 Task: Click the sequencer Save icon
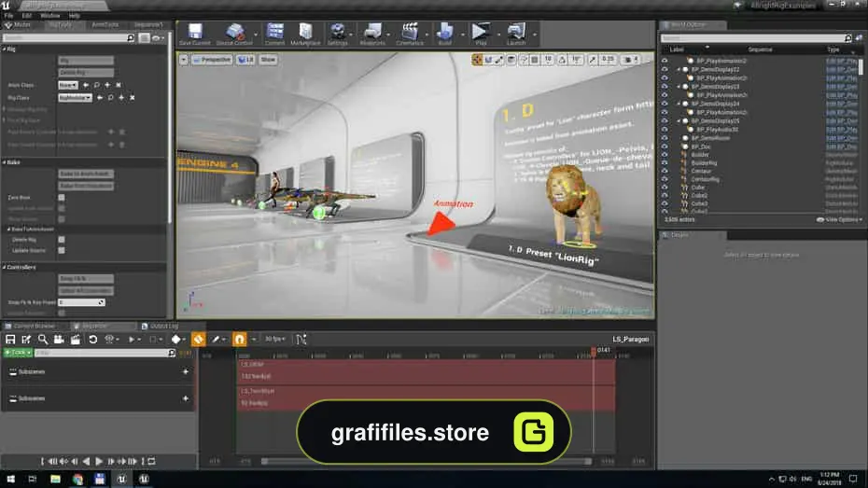point(10,339)
